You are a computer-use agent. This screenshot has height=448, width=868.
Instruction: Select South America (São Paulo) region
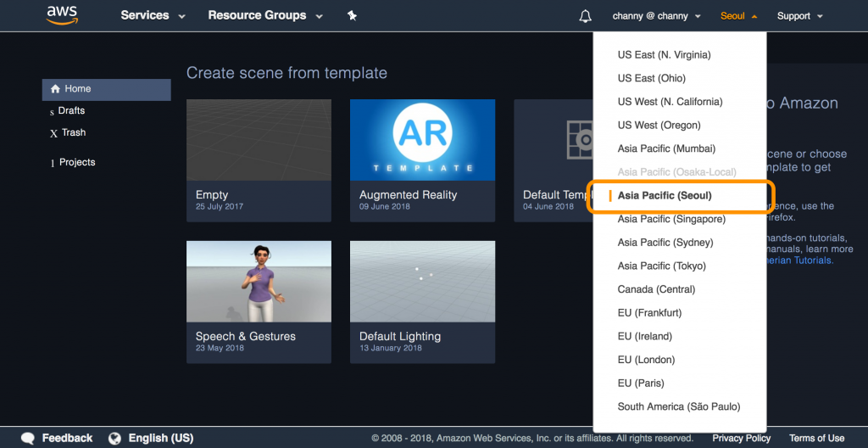click(680, 406)
